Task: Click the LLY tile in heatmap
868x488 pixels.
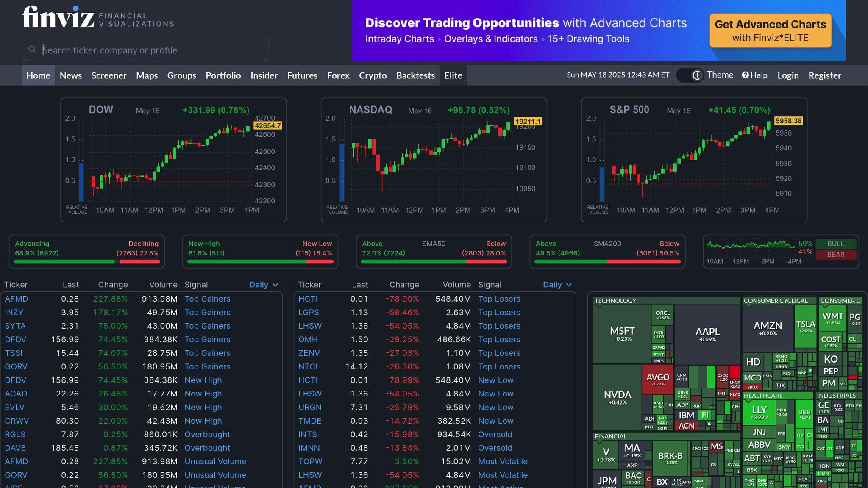Action: click(x=759, y=412)
